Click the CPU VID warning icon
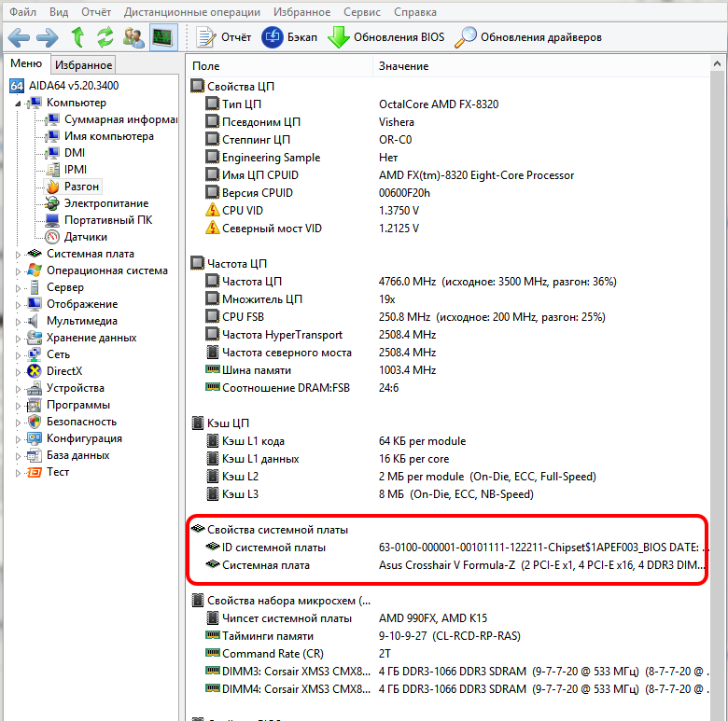 (x=212, y=210)
